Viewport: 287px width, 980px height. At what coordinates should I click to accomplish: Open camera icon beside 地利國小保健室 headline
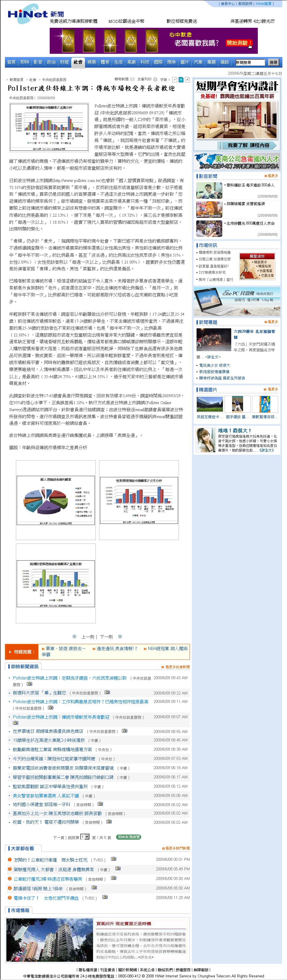point(100,804)
